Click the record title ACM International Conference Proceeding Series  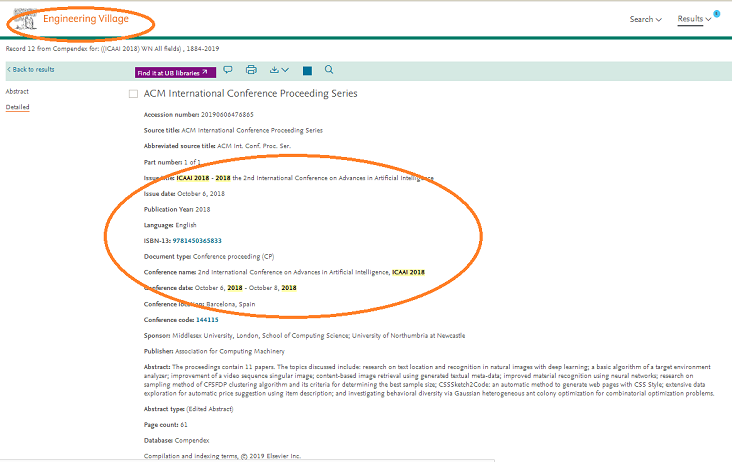point(250,94)
